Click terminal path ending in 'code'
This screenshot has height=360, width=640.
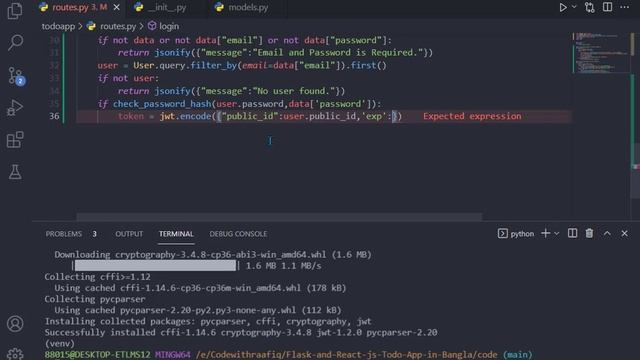tap(347, 354)
